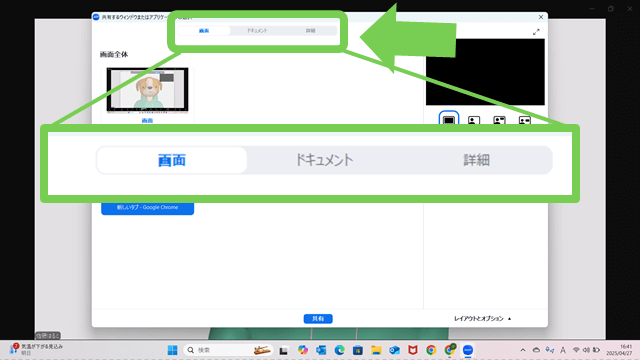Switch to Zoom from the taskbar
This screenshot has height=360, width=640.
pyautogui.click(x=468, y=350)
